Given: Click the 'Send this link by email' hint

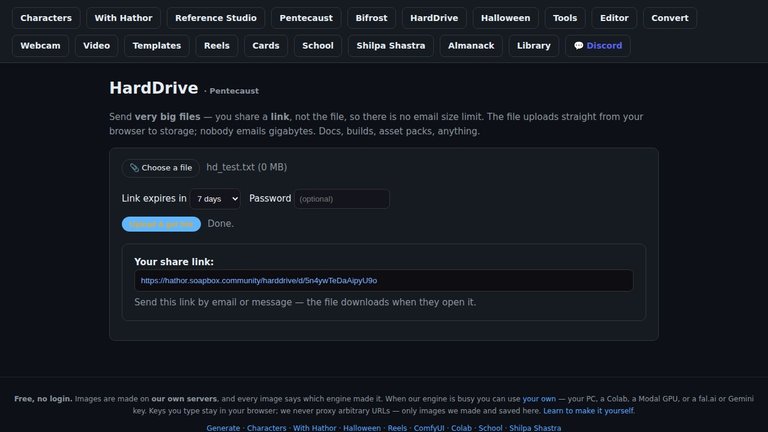Looking at the screenshot, I should pyautogui.click(x=305, y=302).
